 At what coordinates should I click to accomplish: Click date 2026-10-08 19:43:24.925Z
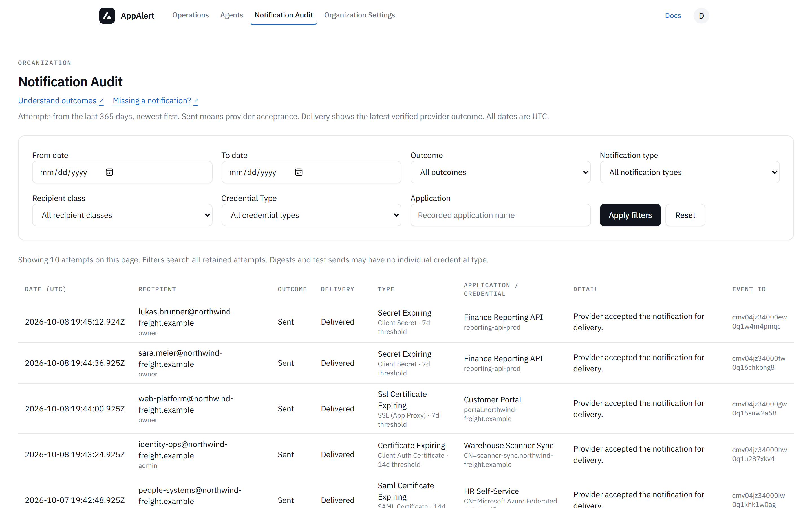pyautogui.click(x=75, y=455)
